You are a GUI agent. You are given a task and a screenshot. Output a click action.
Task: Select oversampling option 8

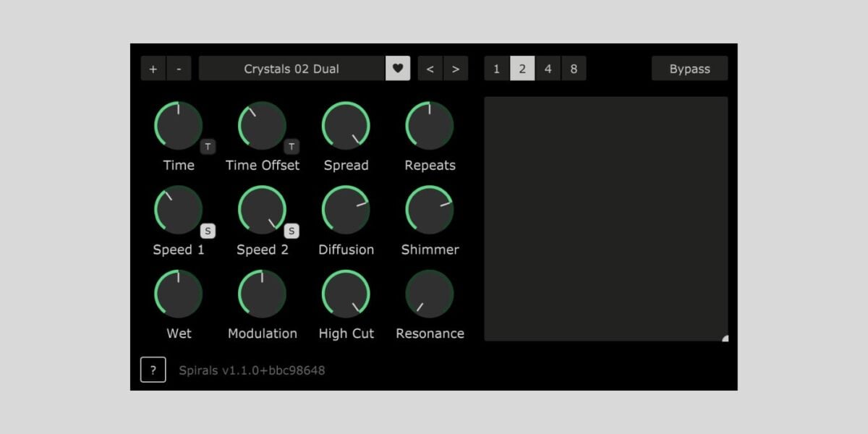point(574,68)
